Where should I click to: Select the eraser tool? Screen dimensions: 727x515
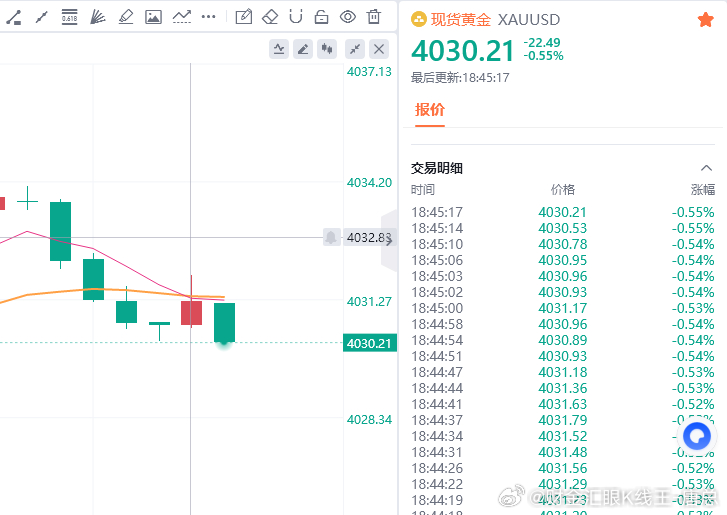point(270,17)
